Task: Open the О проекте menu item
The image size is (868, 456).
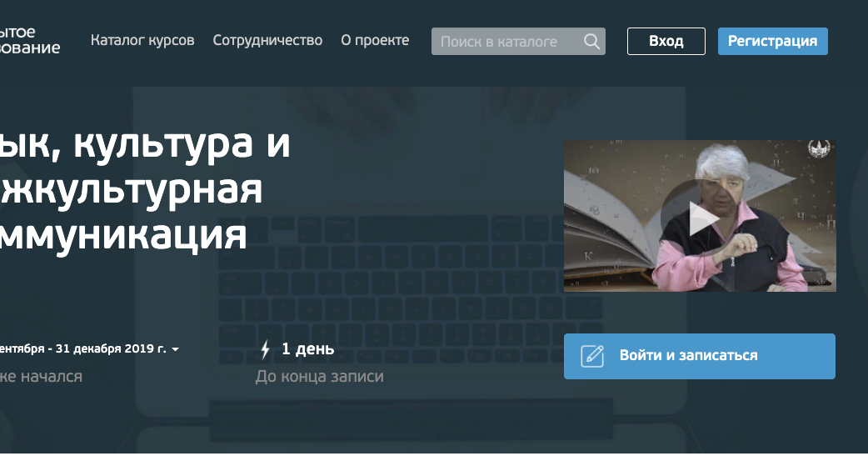Action: (x=375, y=41)
